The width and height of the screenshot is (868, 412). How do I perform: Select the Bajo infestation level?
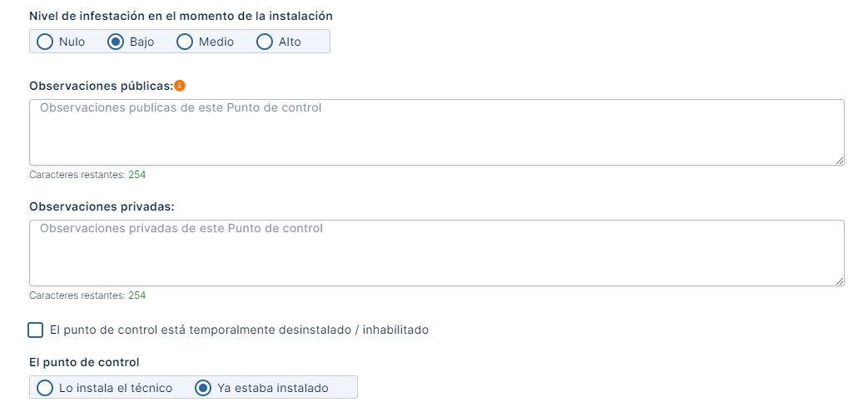click(x=116, y=42)
